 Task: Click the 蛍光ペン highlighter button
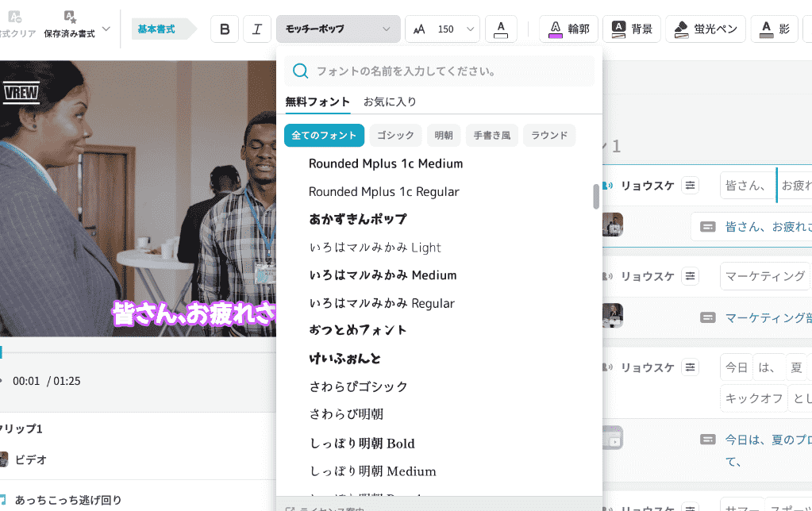(x=706, y=29)
